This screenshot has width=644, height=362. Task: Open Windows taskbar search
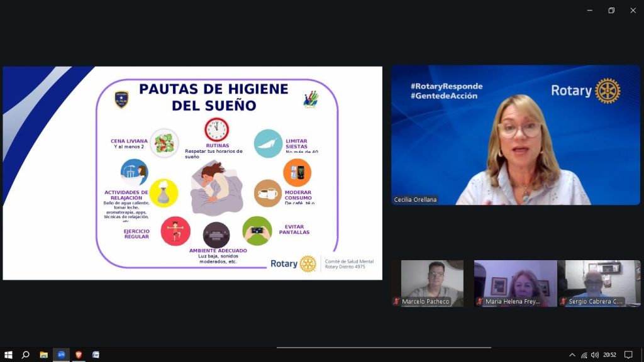point(26,354)
